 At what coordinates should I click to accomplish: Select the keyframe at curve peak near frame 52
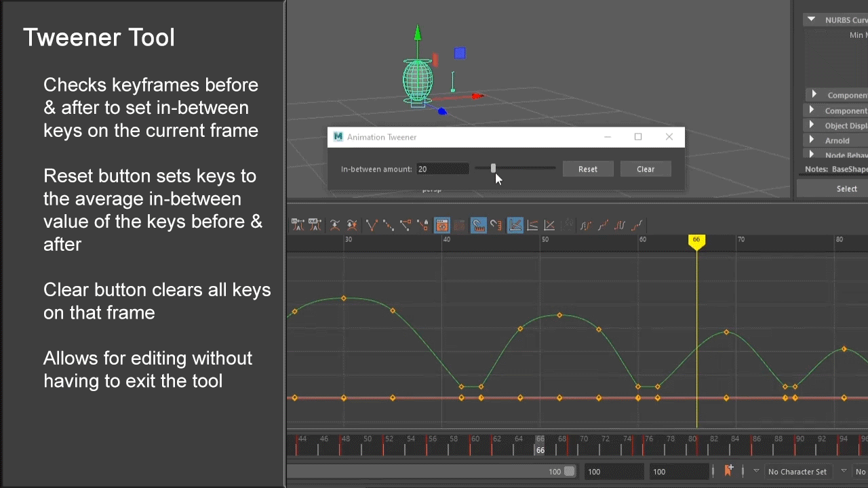[559, 315]
